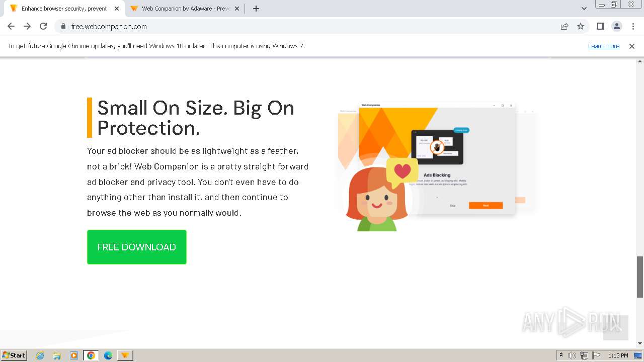The image size is (644, 362).
Task: Share this page from the address bar
Action: point(565,27)
